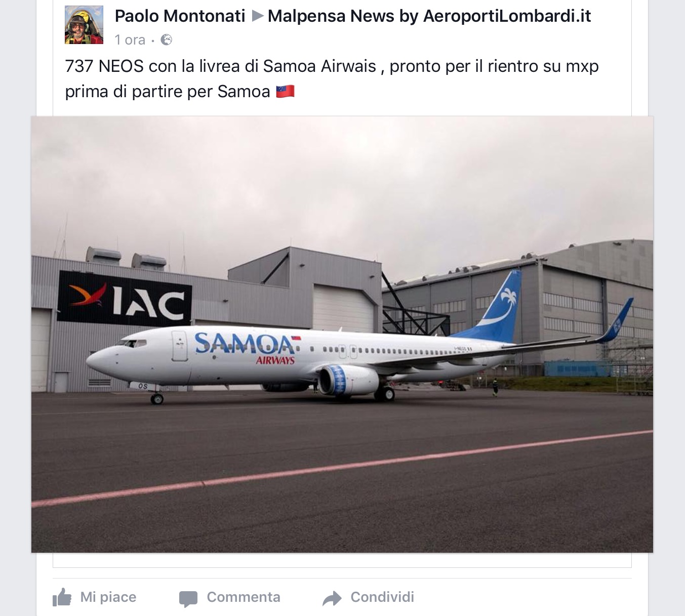This screenshot has height=616, width=685.
Task: Open the Paolo Montonati profile link
Action: point(180,16)
